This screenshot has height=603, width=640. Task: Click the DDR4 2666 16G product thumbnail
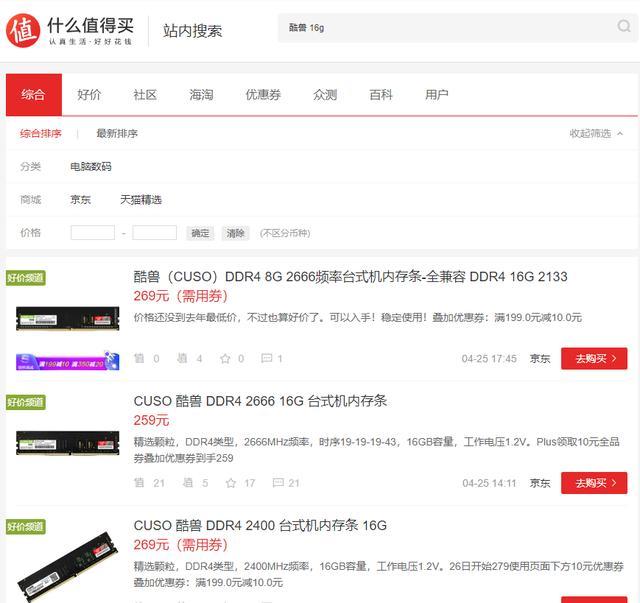pyautogui.click(x=68, y=443)
